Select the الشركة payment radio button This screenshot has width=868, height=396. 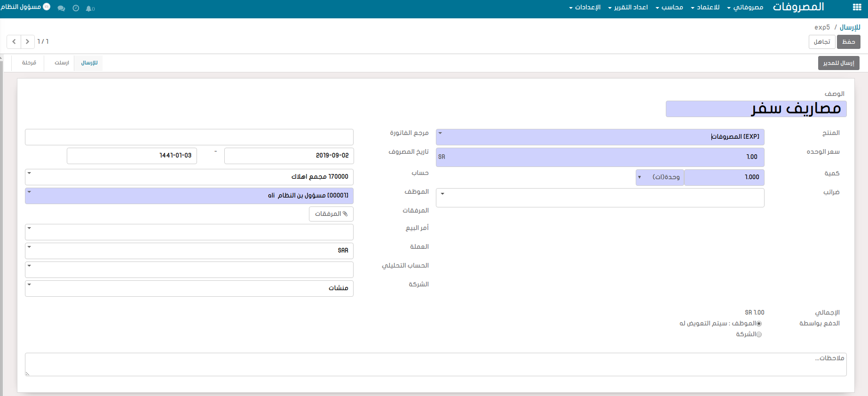point(758,334)
